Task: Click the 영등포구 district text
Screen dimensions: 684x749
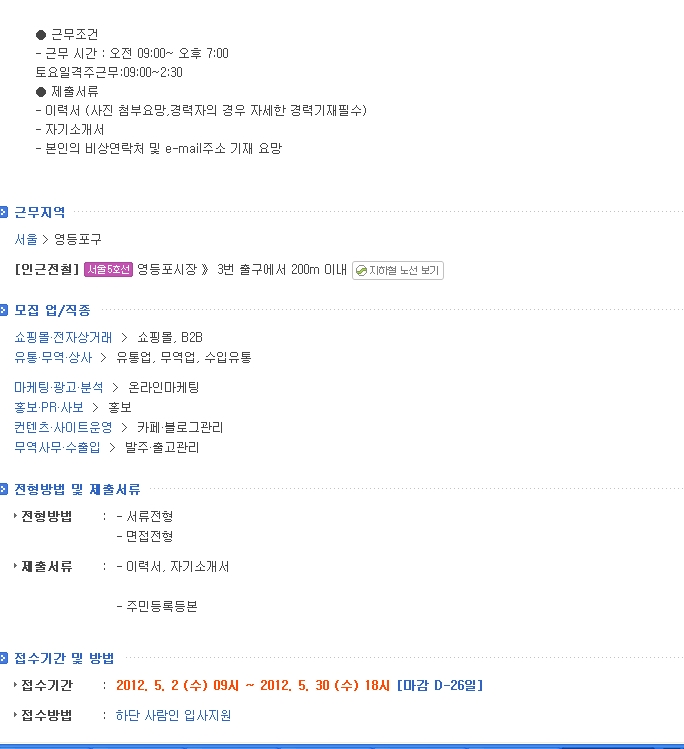Action: (78, 239)
